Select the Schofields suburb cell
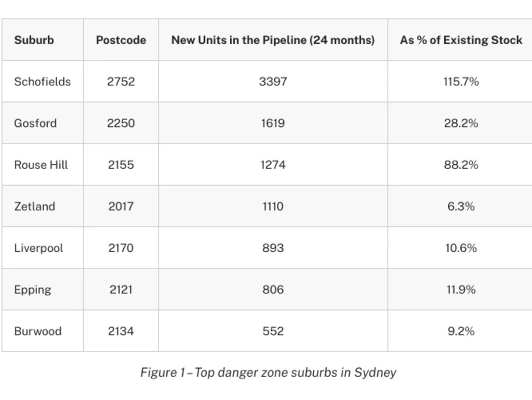Screen dimensions: 532x400 click(x=42, y=82)
